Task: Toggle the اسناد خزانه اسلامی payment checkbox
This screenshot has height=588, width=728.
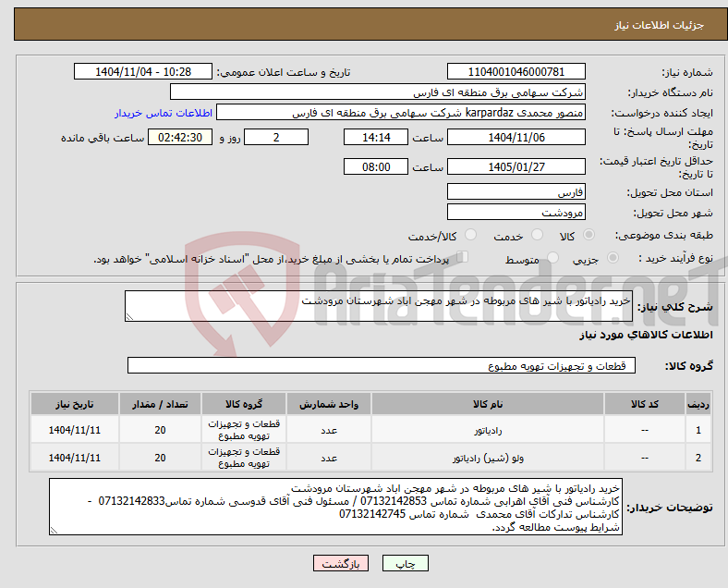Action: pyautogui.click(x=463, y=257)
